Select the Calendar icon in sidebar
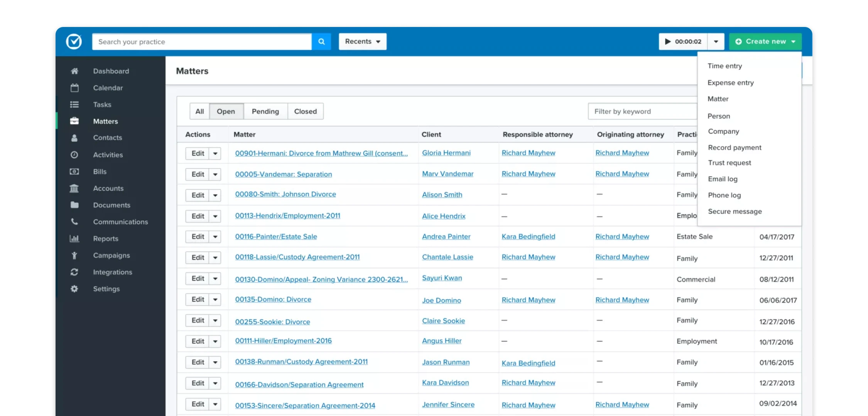The image size is (868, 416). click(x=74, y=88)
